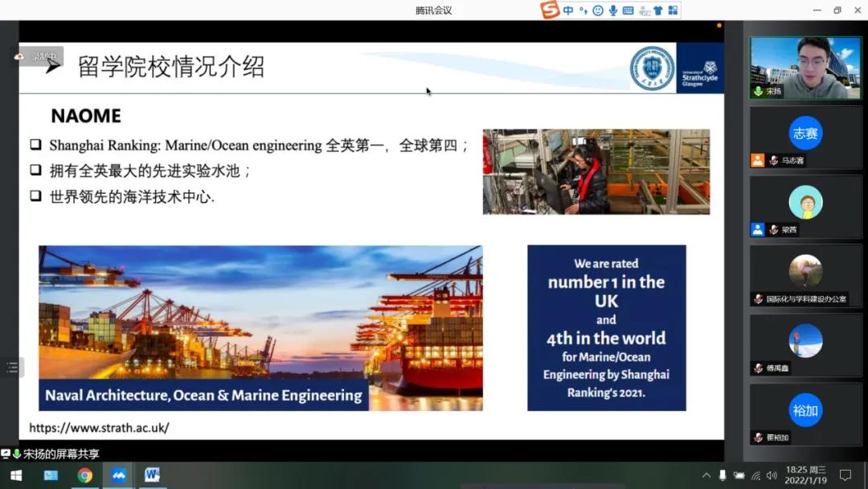Open Google Chrome from the taskbar
Viewport: 868px width, 489px height.
[x=84, y=475]
